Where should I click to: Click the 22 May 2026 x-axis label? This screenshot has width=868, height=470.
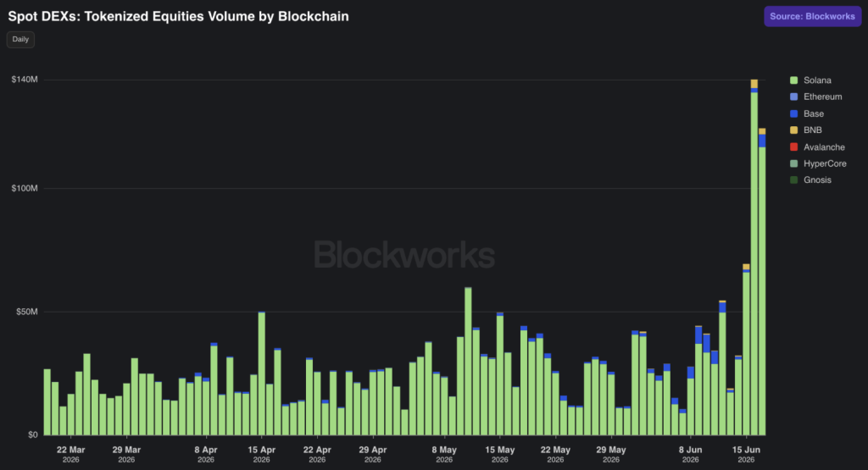(555, 454)
